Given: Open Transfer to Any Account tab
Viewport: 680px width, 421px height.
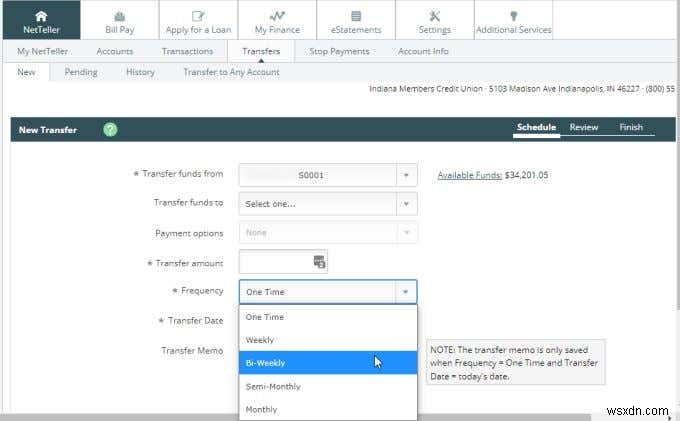Looking at the screenshot, I should coord(231,72).
